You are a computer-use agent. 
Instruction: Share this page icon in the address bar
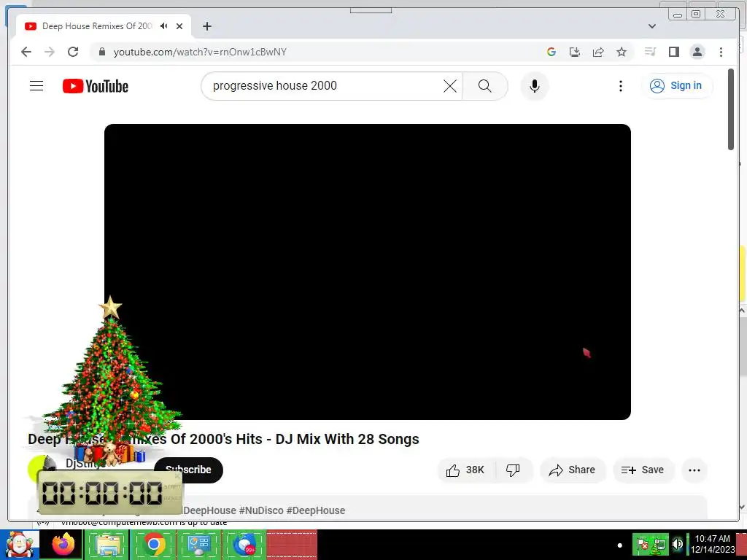coord(598,52)
